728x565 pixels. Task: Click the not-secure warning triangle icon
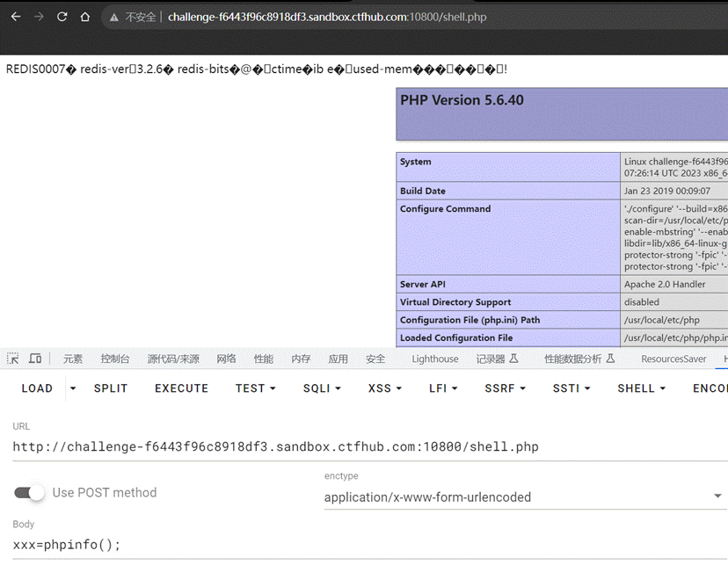click(113, 18)
